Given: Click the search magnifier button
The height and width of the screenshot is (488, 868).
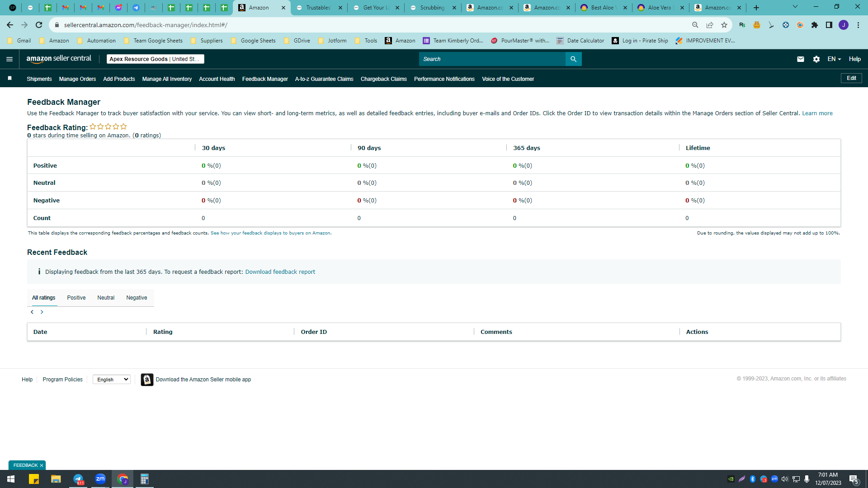Looking at the screenshot, I should tap(573, 59).
